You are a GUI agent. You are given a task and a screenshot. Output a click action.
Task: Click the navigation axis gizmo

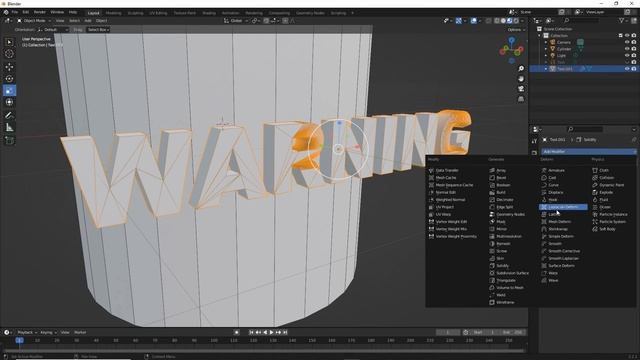tap(511, 51)
